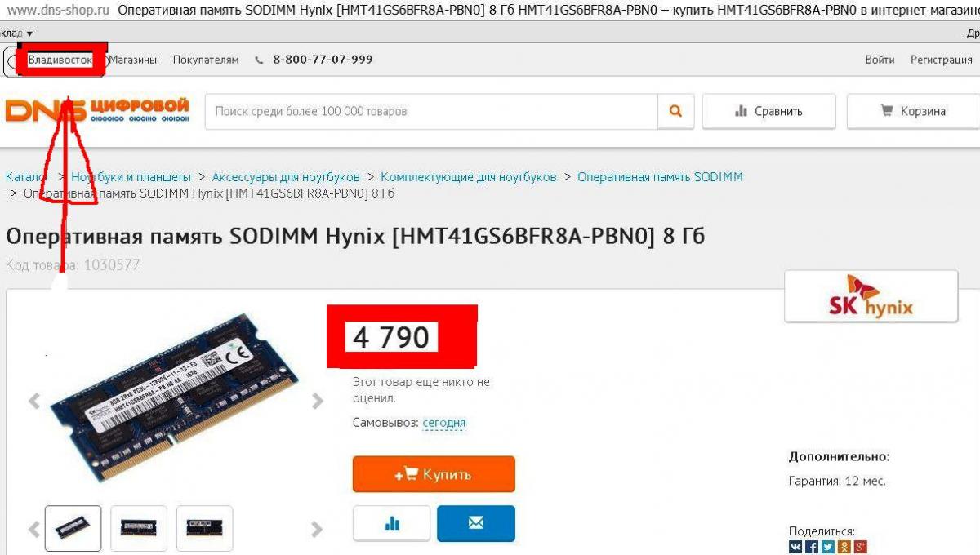Share via the Odnoklassniki icon
980x555 pixels.
click(x=844, y=547)
